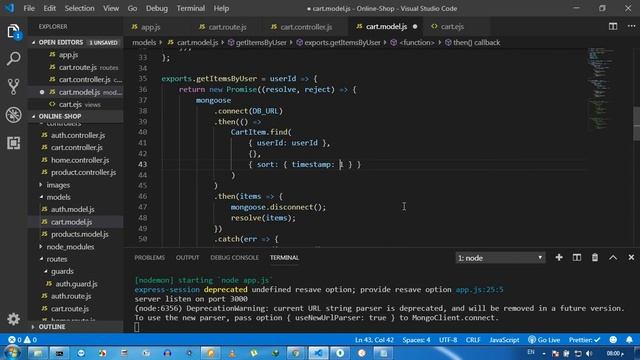
Task: Open auth.guard.js in explorer
Action: (76, 284)
